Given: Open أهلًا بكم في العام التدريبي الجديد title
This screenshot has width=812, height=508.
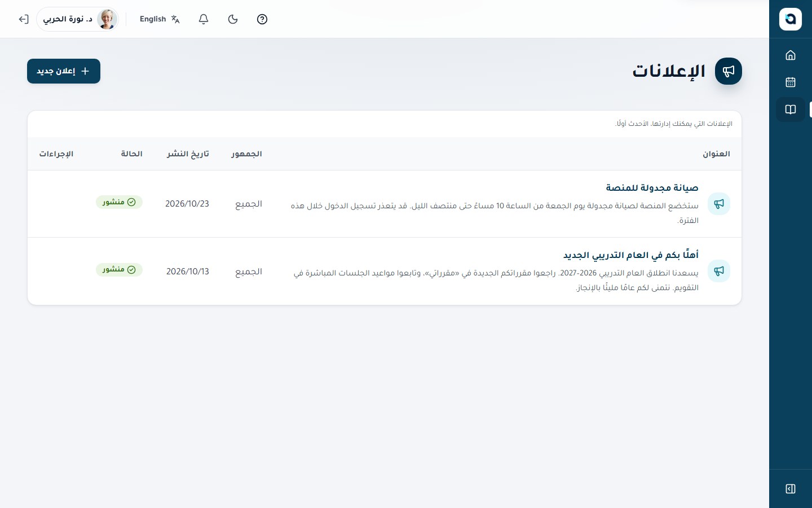Looking at the screenshot, I should 630,255.
